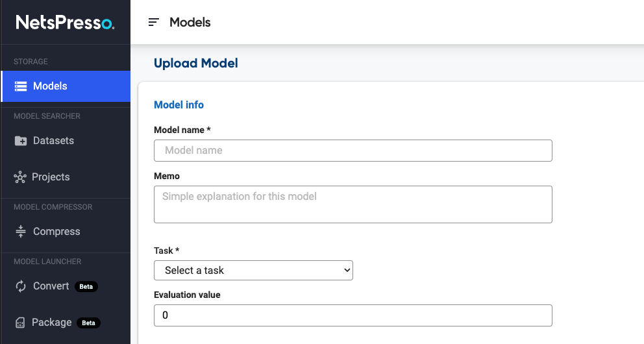Click the Compress icon in sidebar

click(21, 232)
